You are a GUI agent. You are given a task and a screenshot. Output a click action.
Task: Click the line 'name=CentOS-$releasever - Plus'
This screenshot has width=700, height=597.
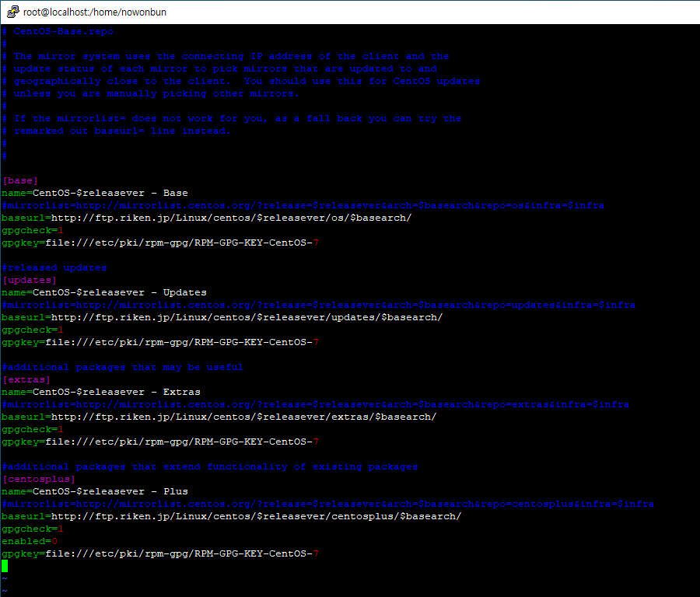[95, 492]
